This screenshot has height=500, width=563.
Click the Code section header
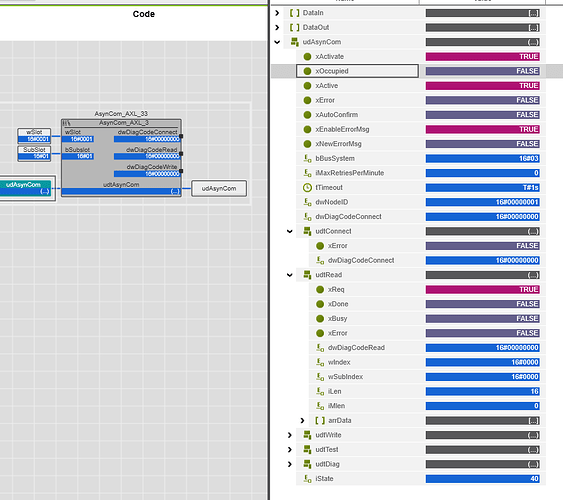point(144,14)
